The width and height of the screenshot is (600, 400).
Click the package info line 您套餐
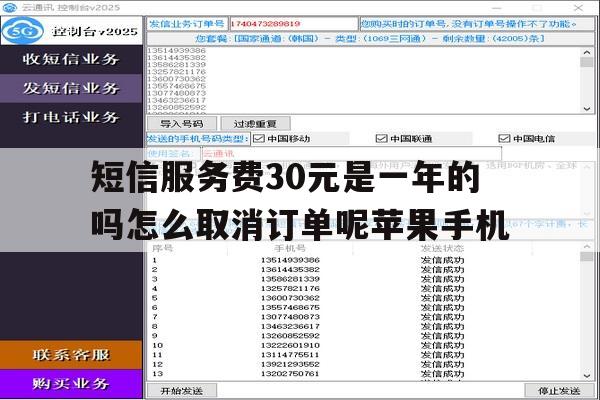pyautogui.click(x=370, y=39)
